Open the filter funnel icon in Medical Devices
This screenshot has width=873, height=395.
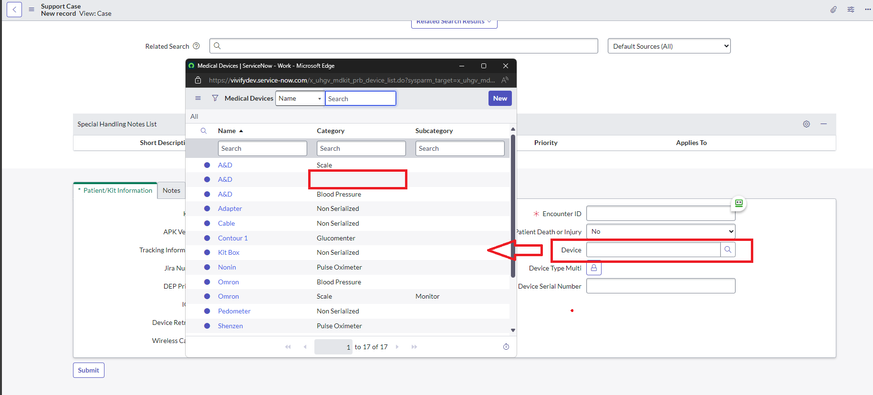tap(215, 98)
